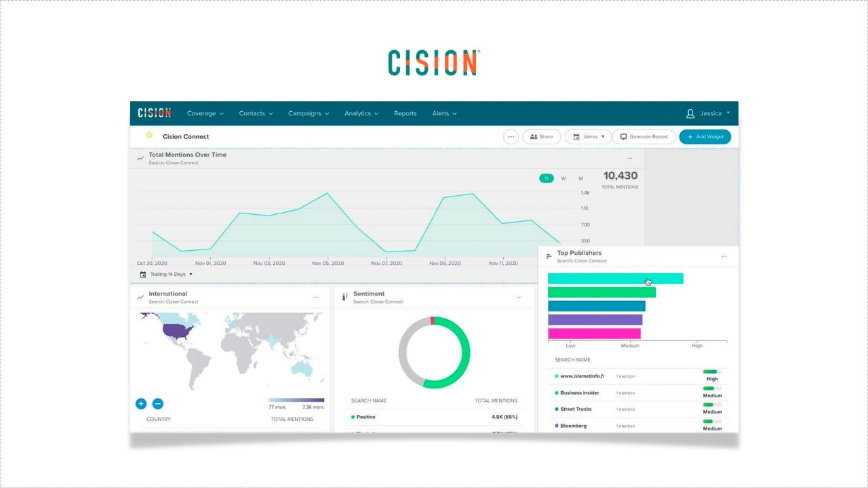Screen dimensions: 868x488
Task: Open Total Mentions Over Time widget options
Action: pos(629,158)
